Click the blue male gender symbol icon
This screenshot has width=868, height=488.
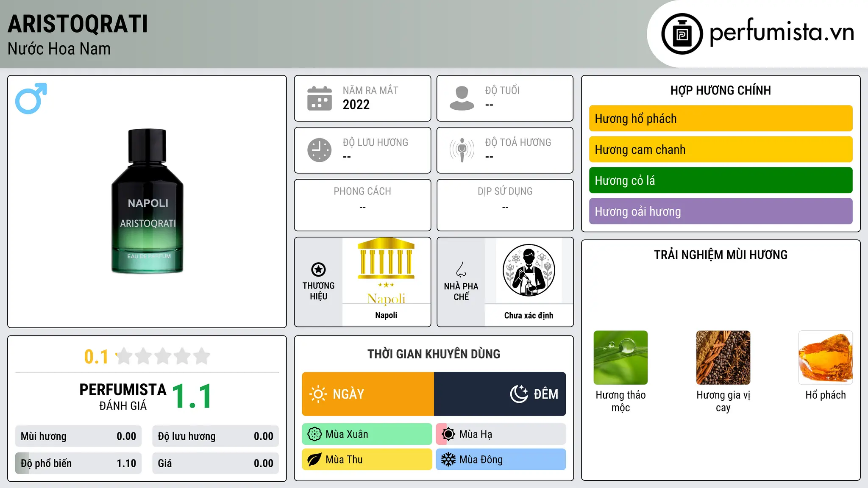click(31, 98)
